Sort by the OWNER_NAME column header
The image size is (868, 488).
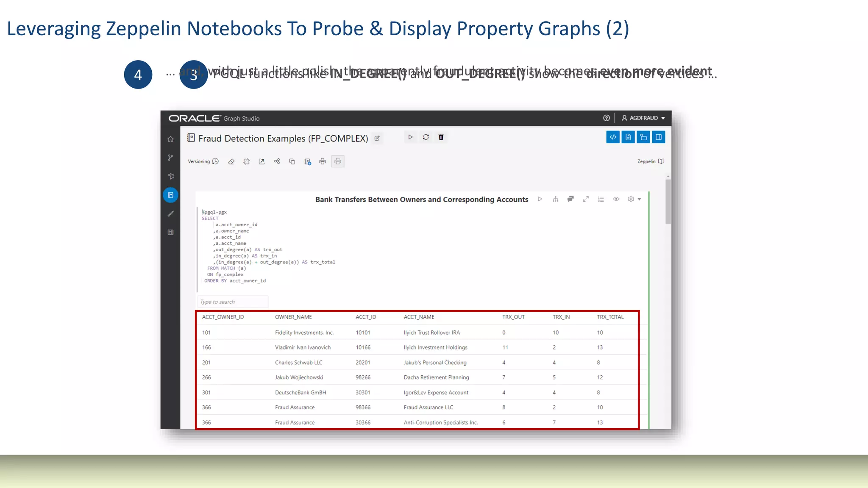[293, 317]
